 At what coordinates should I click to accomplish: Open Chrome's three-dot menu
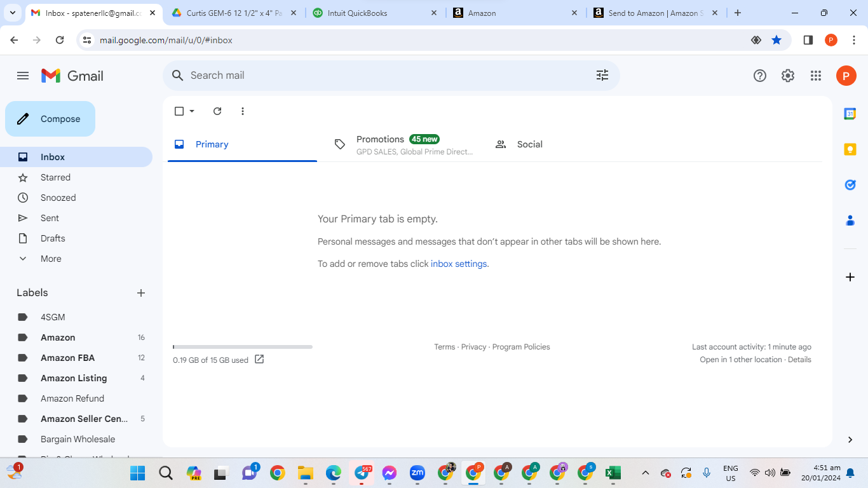pos(854,40)
